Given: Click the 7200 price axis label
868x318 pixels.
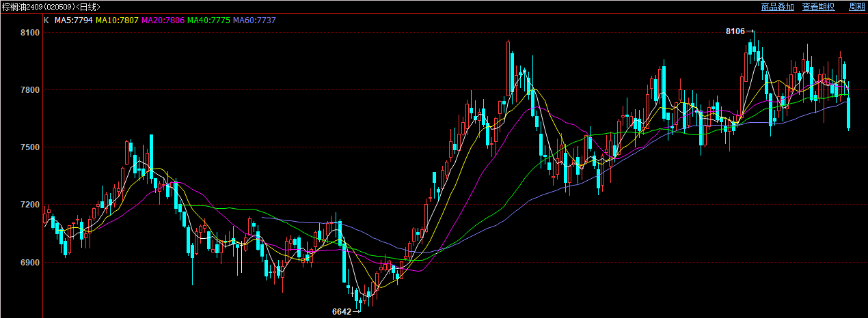Looking at the screenshot, I should (30, 205).
